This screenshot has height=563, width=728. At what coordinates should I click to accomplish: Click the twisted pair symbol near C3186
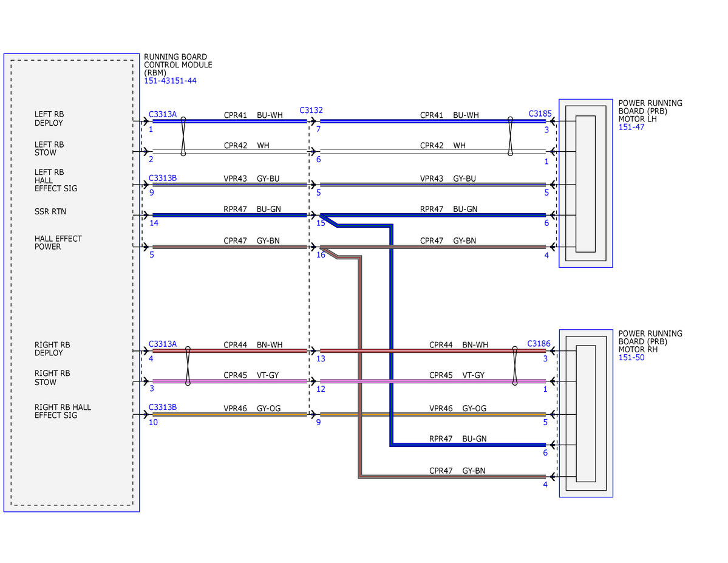[x=514, y=366]
